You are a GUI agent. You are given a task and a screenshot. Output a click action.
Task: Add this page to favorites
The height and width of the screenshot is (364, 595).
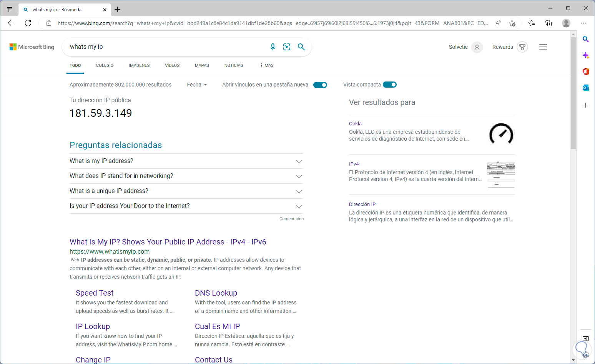pyautogui.click(x=512, y=23)
